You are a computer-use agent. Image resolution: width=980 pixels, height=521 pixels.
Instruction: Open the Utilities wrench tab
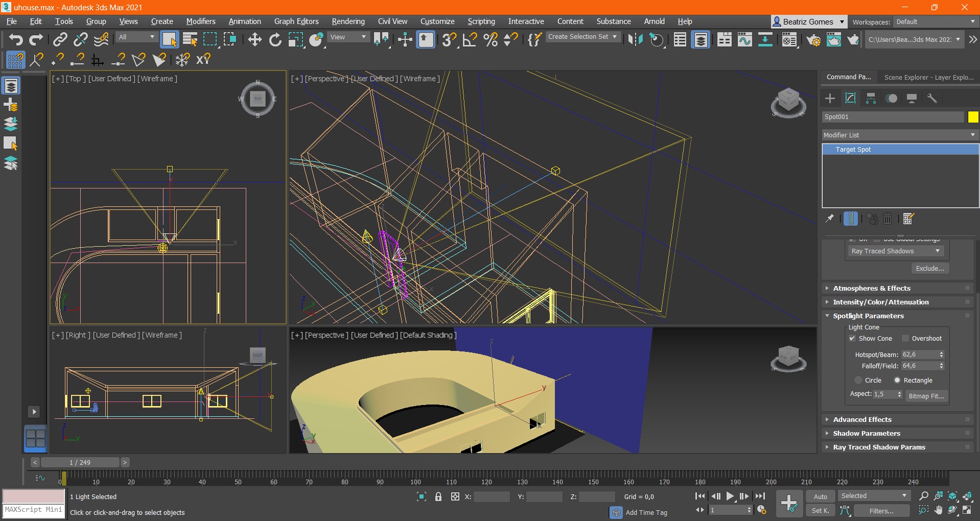click(x=932, y=98)
